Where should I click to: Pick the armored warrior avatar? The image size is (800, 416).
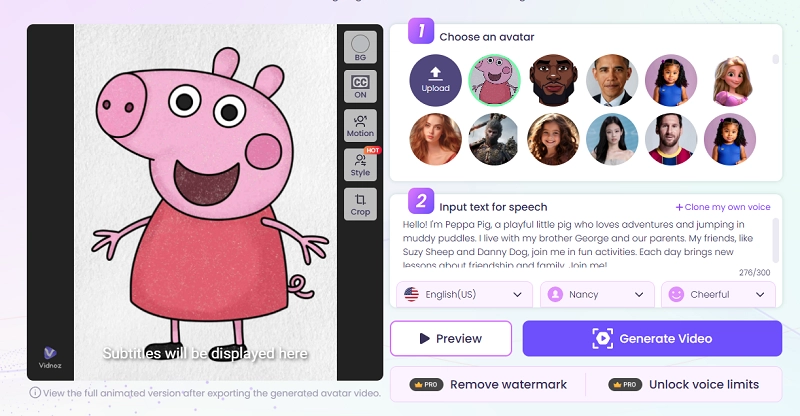click(x=494, y=139)
